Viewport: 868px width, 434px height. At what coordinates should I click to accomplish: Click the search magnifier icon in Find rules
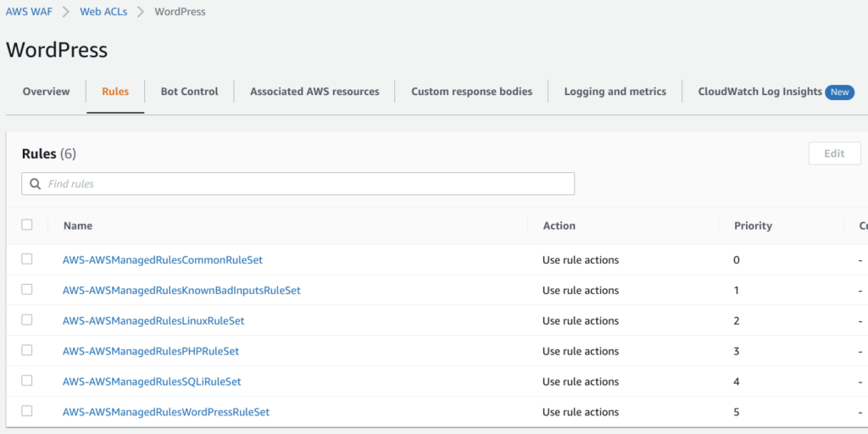[x=36, y=184]
